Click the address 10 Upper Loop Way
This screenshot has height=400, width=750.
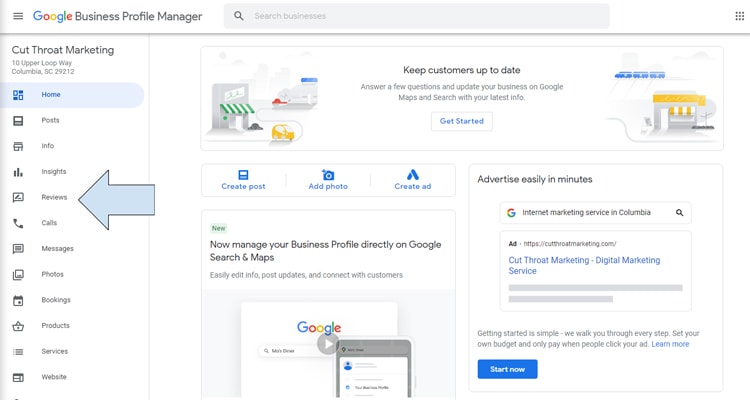coord(42,63)
